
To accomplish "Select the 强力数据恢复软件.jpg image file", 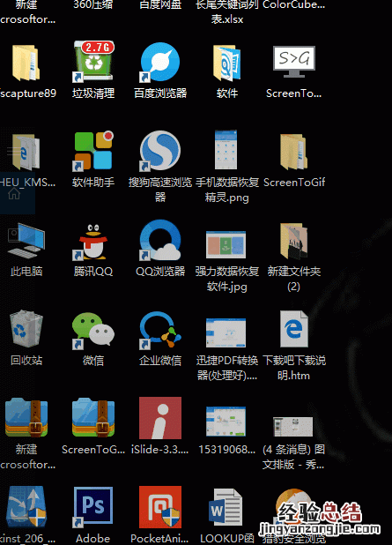I will [226, 244].
